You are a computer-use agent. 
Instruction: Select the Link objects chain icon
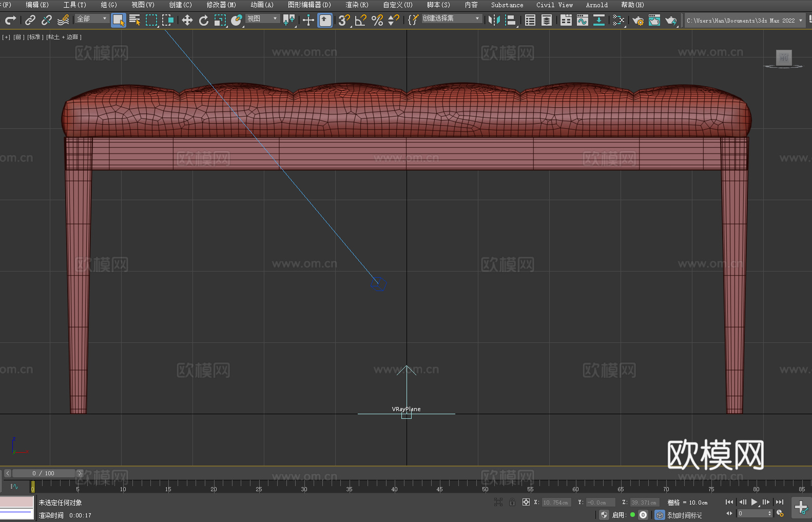pos(30,20)
